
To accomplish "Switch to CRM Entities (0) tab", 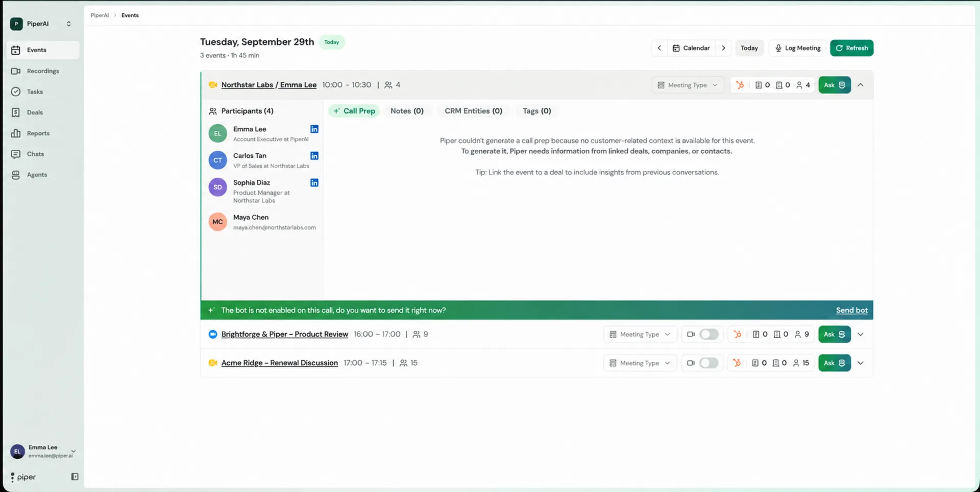I will (473, 111).
